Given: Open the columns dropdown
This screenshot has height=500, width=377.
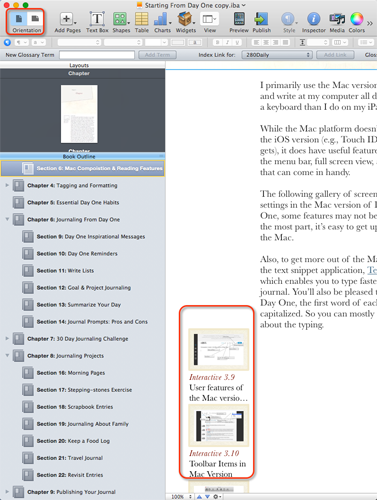Looking at the screenshot, I should (340, 43).
